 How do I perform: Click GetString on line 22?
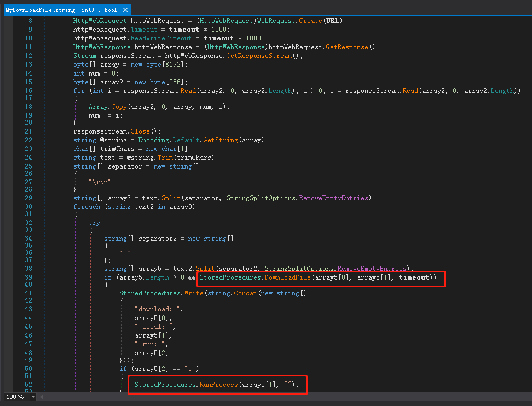point(220,140)
